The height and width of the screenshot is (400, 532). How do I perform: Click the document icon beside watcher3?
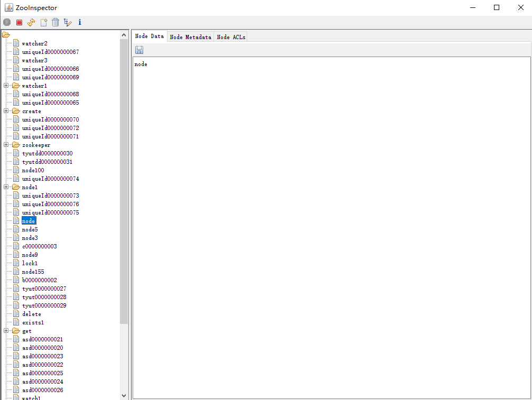pos(16,60)
